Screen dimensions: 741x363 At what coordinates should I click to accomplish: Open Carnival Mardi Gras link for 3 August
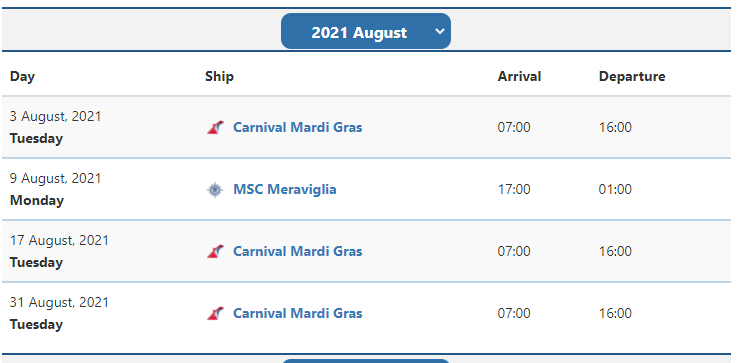click(298, 127)
